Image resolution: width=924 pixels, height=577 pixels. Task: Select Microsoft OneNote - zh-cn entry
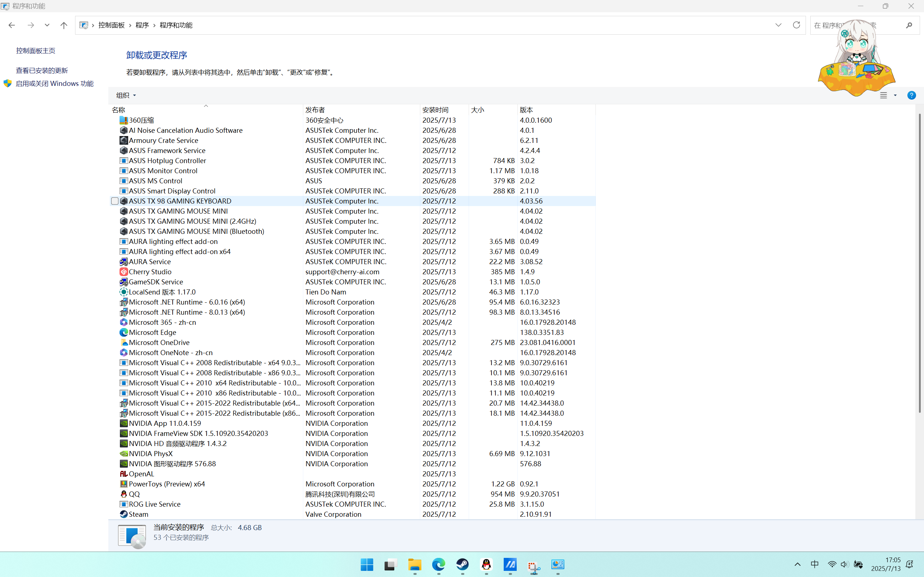[x=352, y=353]
